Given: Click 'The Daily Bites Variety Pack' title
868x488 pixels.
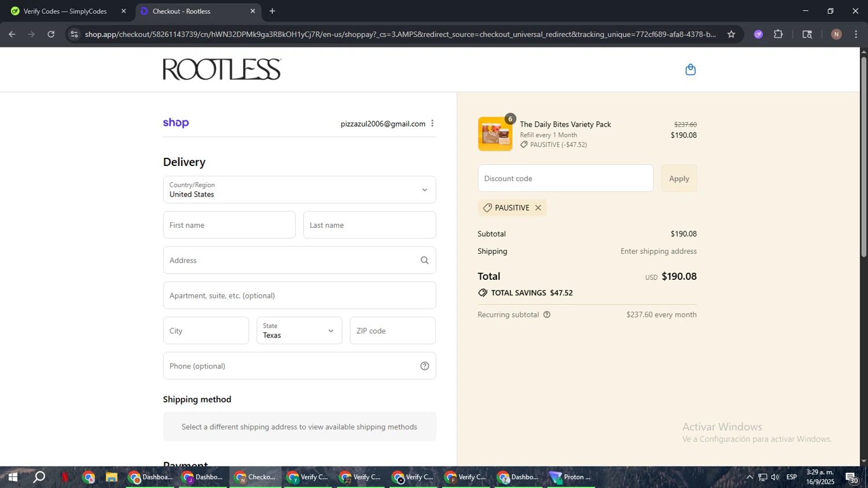Looking at the screenshot, I should point(565,124).
